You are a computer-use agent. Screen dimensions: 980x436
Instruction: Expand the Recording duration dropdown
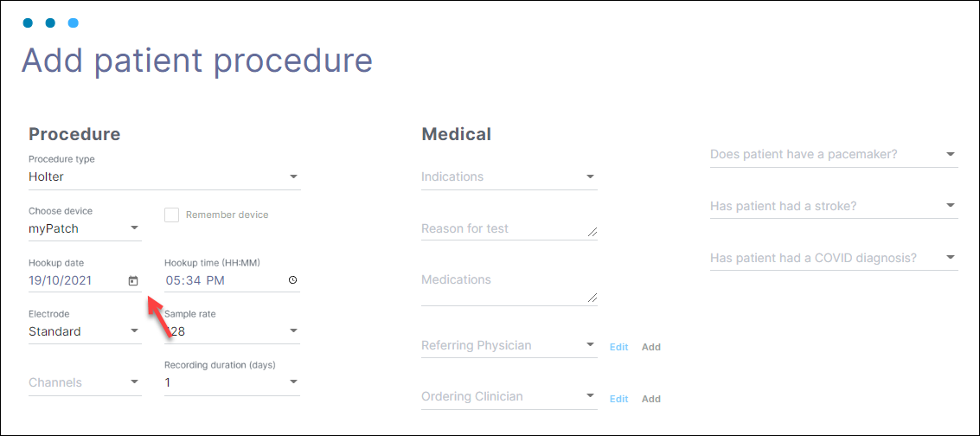click(x=293, y=382)
